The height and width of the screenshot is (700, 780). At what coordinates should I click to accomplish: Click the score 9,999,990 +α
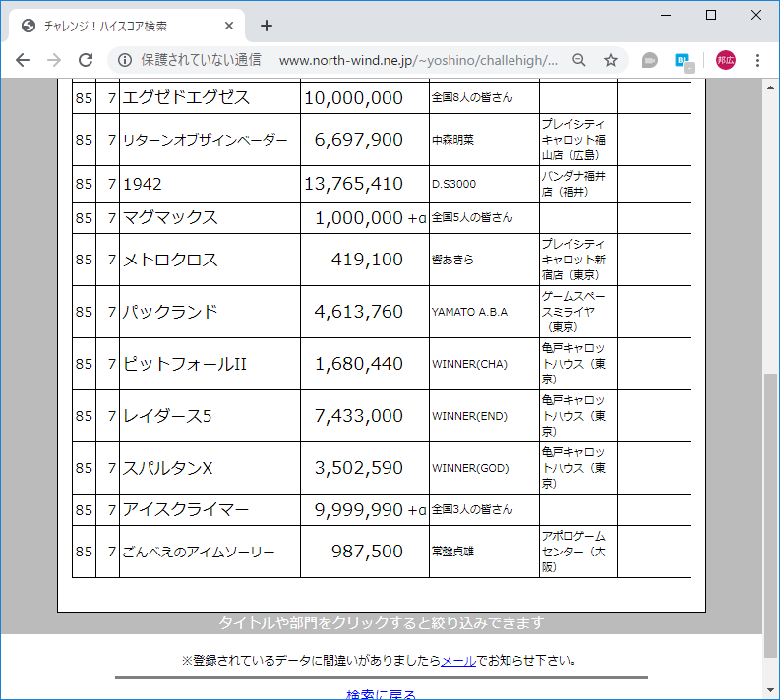[371, 510]
